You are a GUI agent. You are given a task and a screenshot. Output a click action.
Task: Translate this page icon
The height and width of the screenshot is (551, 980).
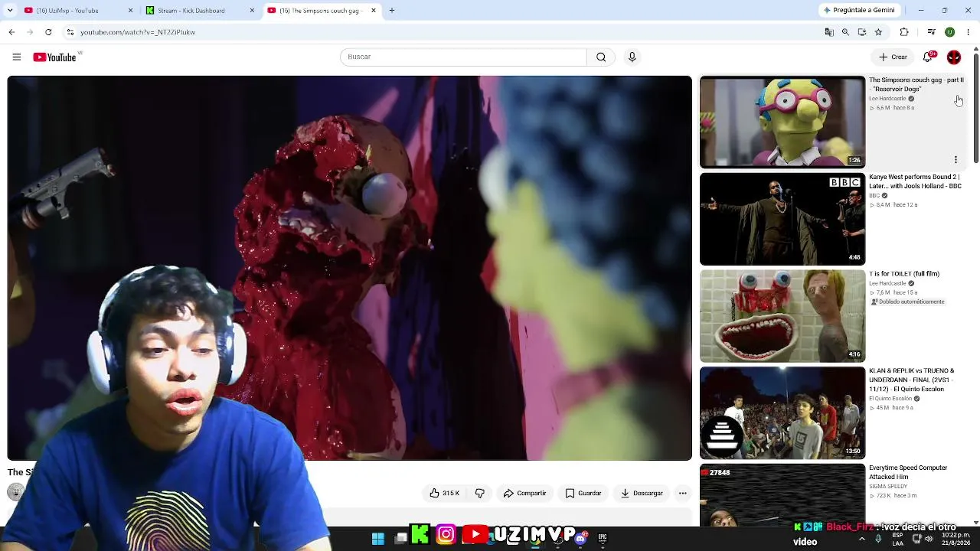[x=829, y=32]
